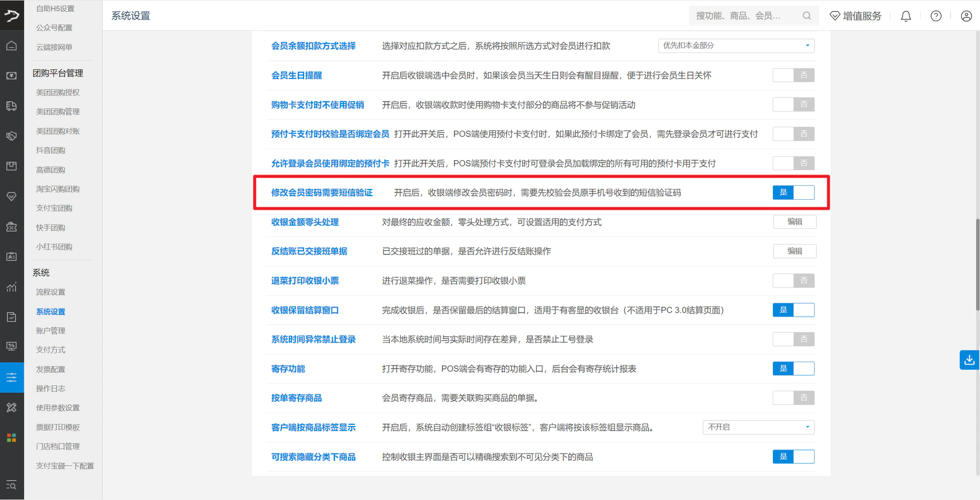
Task: Click the help question mark icon
Action: (936, 16)
